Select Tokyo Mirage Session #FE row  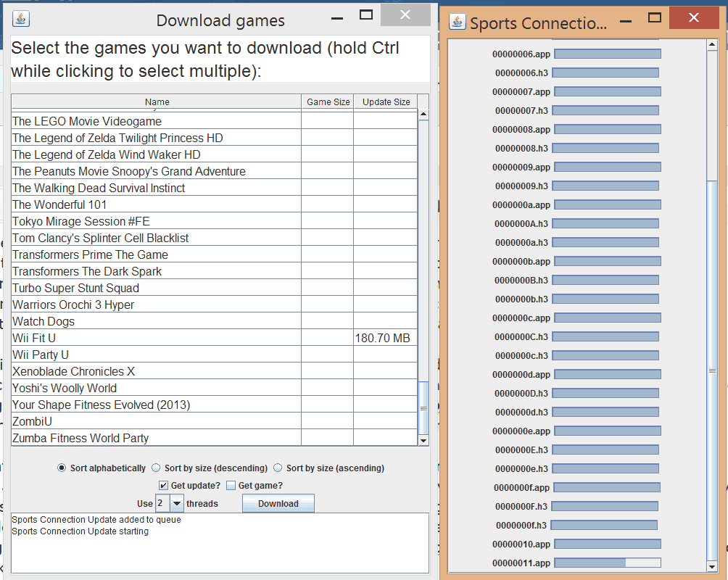[x=214, y=221]
